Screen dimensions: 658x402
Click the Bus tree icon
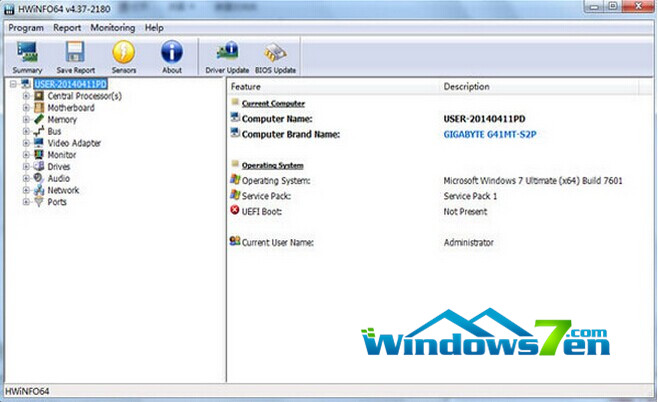(x=39, y=131)
